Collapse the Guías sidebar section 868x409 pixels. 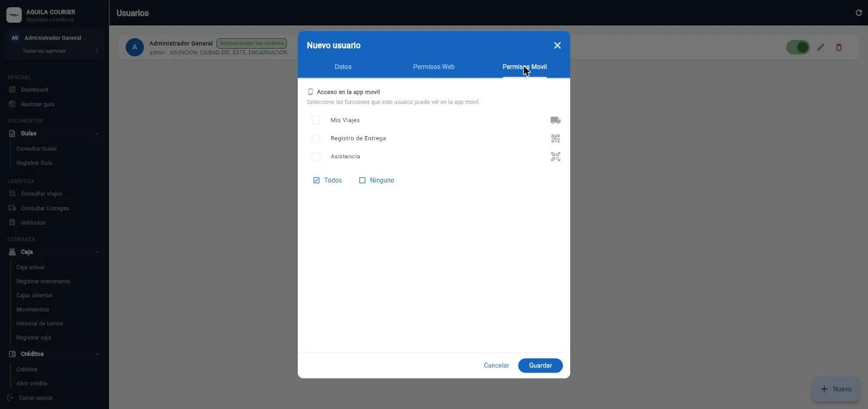click(97, 133)
